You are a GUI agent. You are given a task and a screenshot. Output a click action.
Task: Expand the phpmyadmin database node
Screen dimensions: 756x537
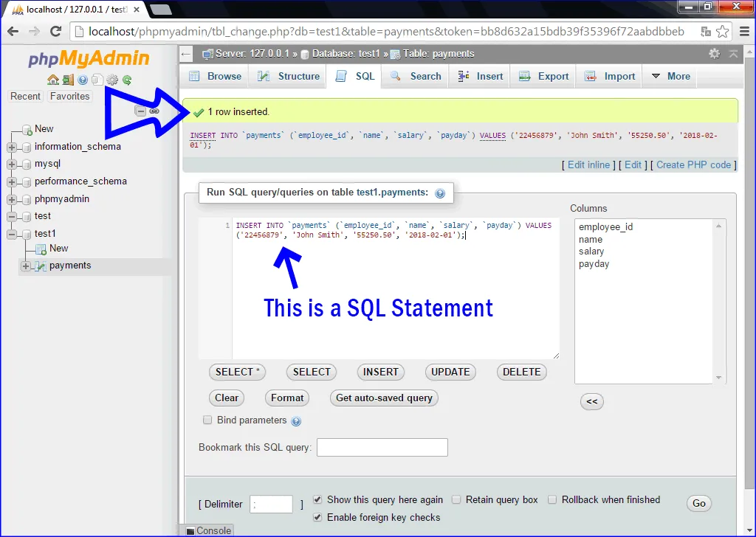click(12, 199)
